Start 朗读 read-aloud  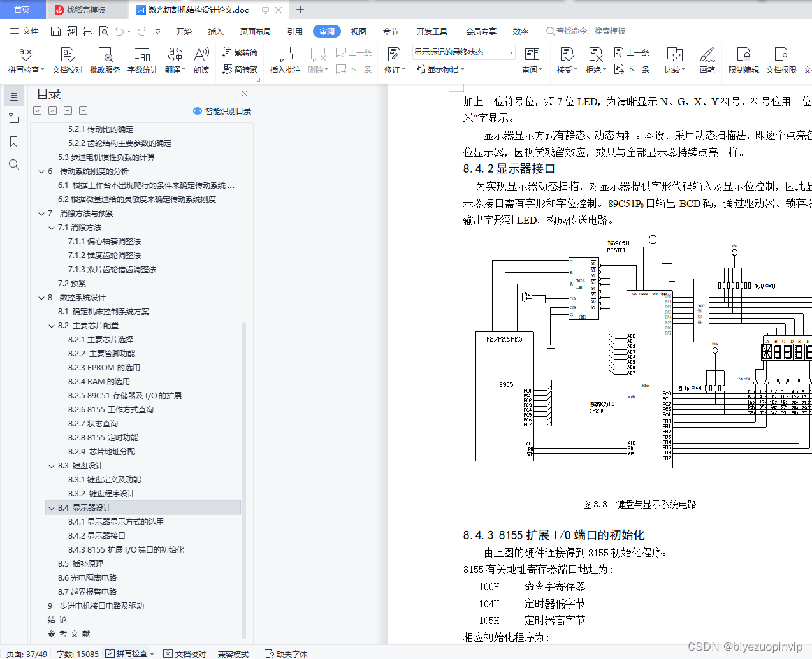point(201,61)
